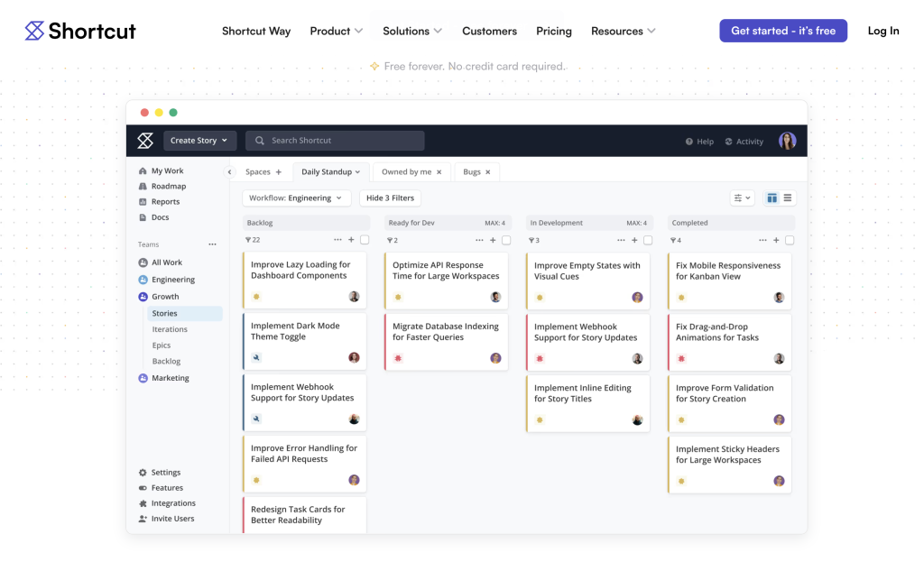Select the In Development column checkbox
This screenshot has height=571, width=924.
pos(648,240)
